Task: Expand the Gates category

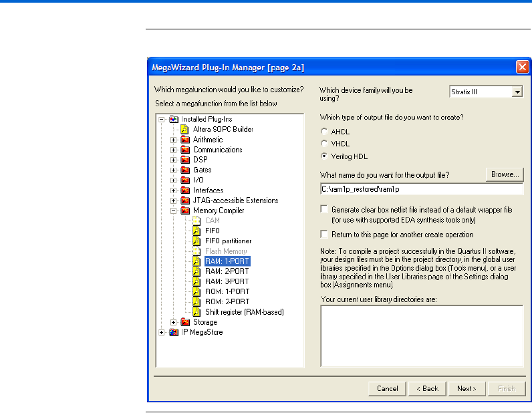Action: (173, 170)
